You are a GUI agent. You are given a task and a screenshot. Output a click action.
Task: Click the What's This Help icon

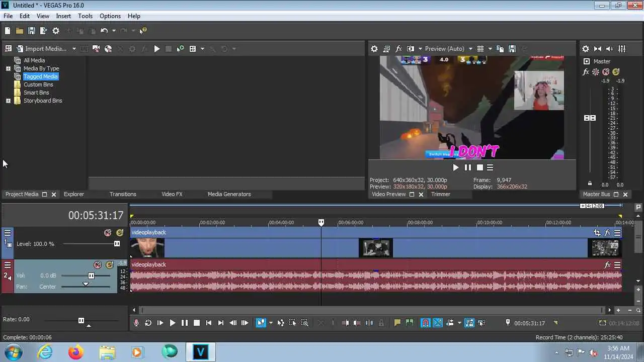tap(143, 31)
